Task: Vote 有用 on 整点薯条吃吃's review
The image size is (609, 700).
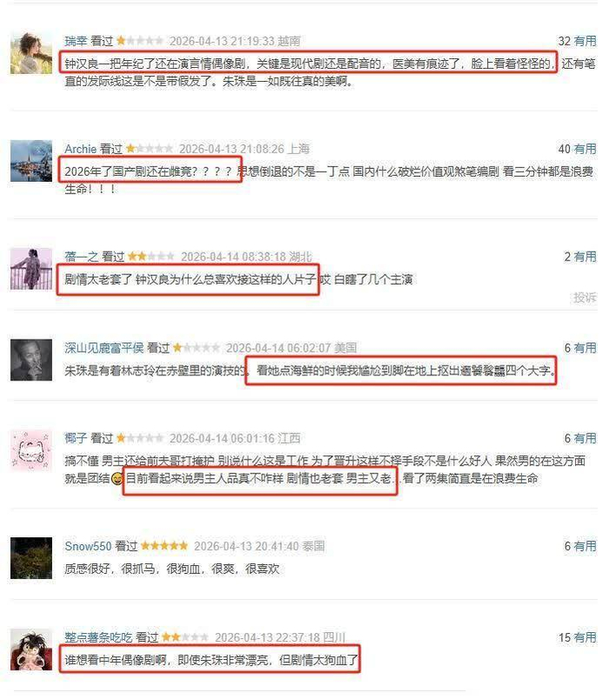Action: tap(585, 637)
